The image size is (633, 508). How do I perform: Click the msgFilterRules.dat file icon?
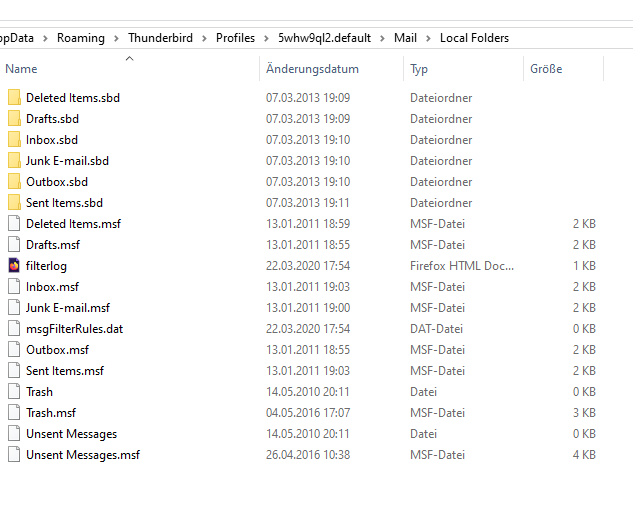click(14, 329)
